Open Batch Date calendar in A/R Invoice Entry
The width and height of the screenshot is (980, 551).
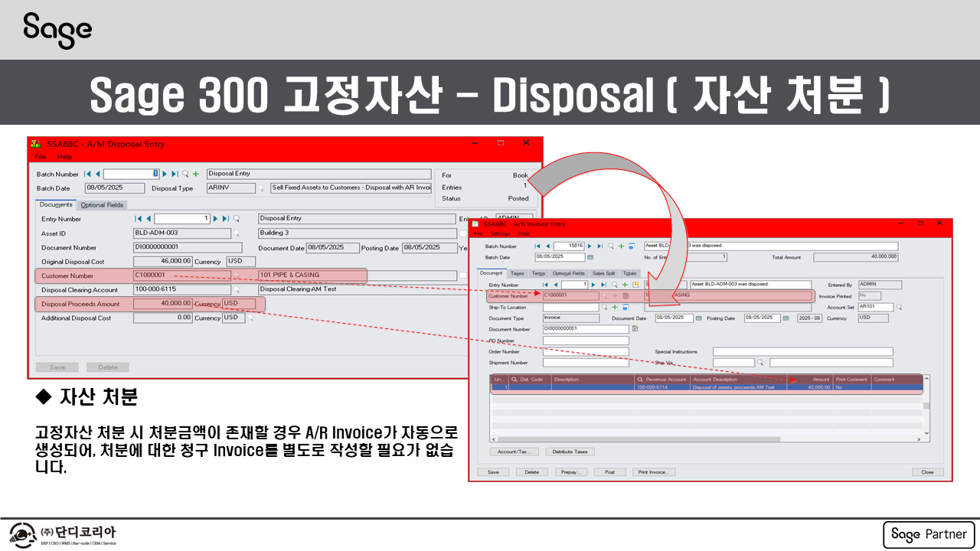coord(590,257)
